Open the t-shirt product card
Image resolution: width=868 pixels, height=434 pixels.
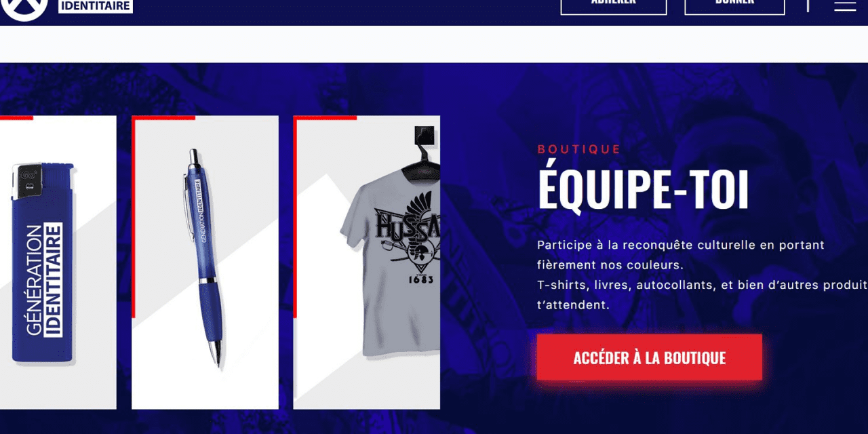click(367, 262)
